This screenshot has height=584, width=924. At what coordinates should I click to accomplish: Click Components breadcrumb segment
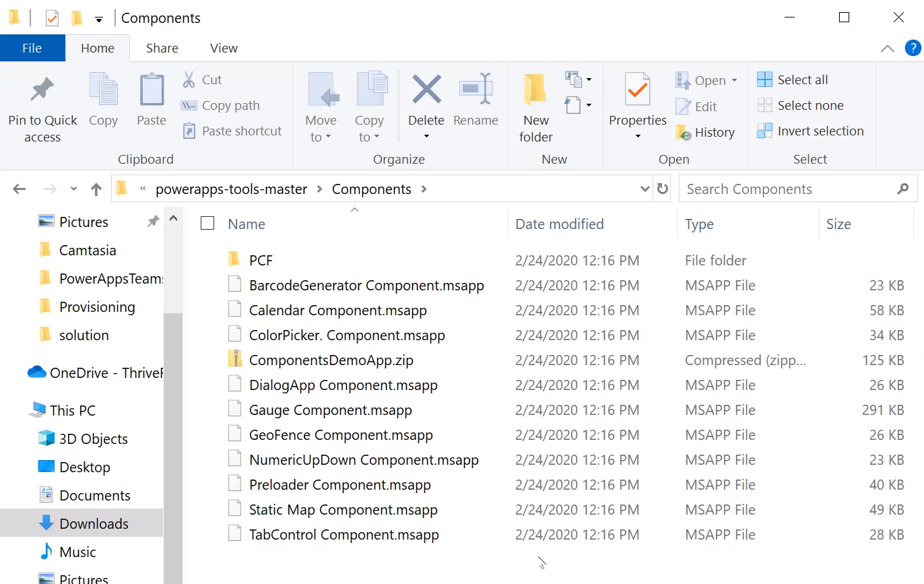(x=372, y=189)
